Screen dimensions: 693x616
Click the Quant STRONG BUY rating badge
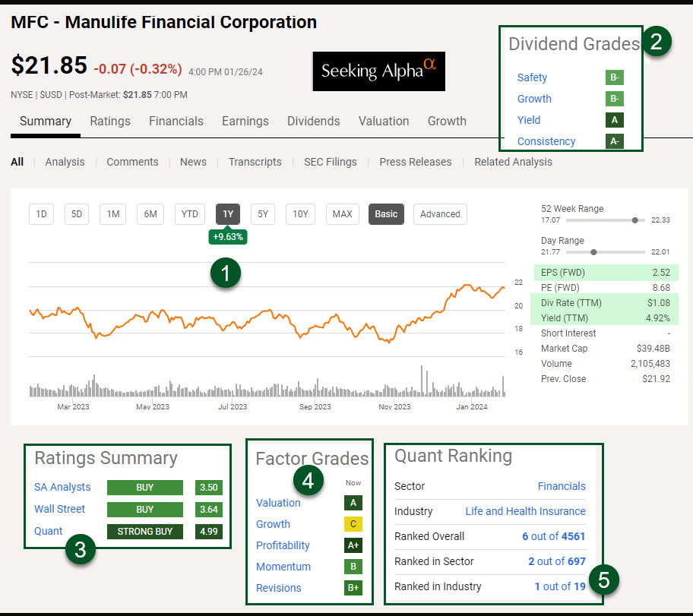click(x=144, y=532)
